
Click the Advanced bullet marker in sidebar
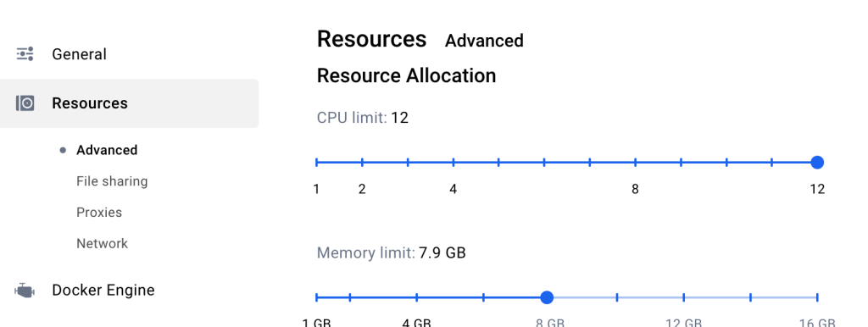(63, 151)
